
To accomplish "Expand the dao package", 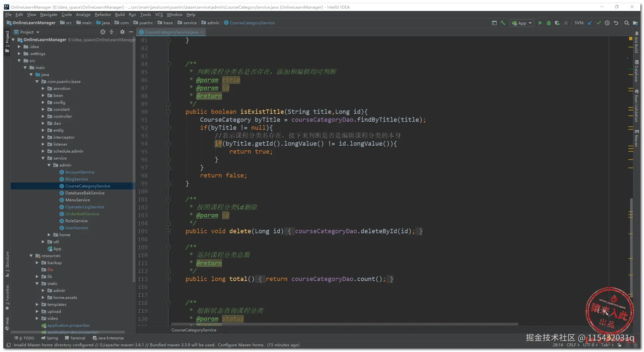I will [43, 123].
